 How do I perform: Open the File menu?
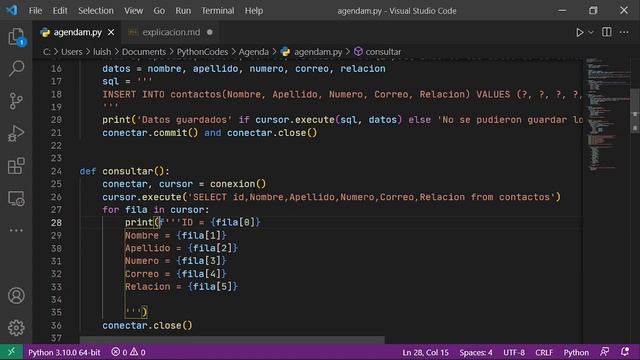[35, 11]
